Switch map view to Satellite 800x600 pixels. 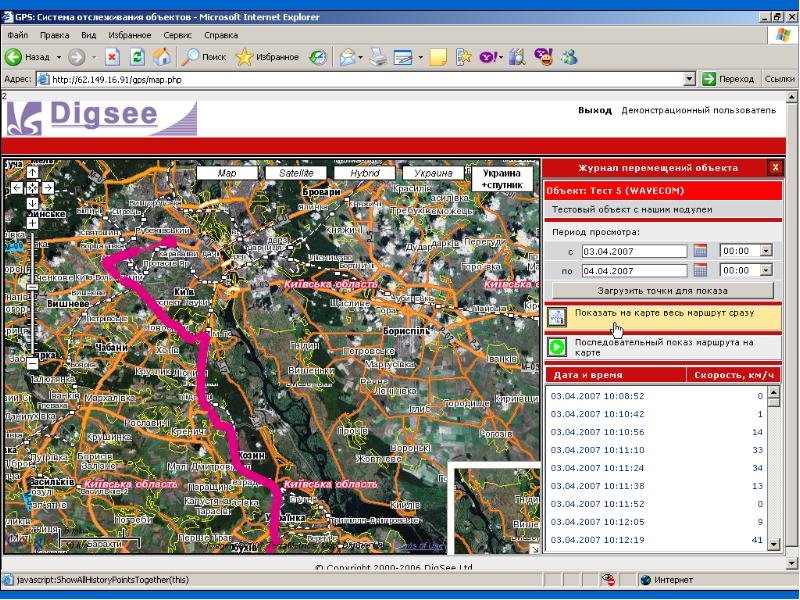[295, 173]
